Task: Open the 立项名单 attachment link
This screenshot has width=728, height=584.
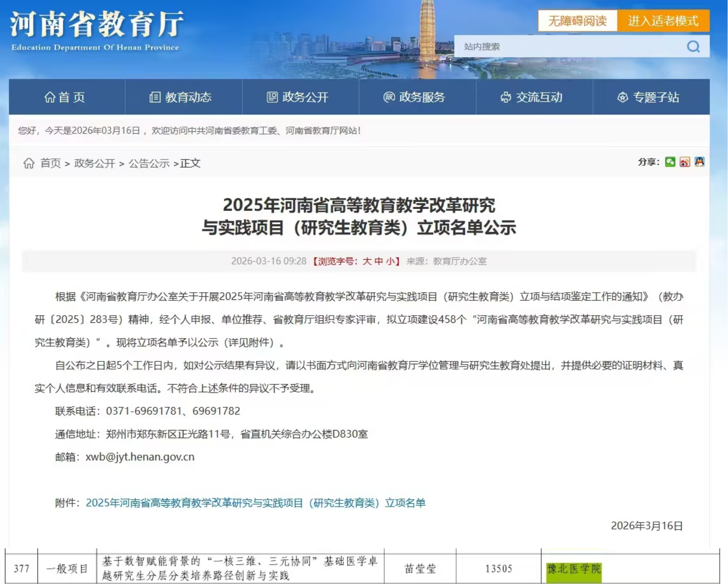Action: coord(255,503)
